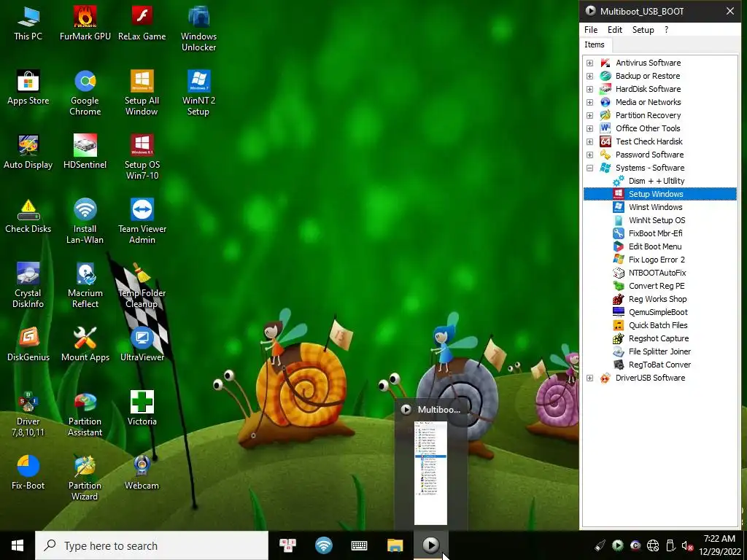
Task: Select the Victoria desktop icon
Action: [x=142, y=408]
